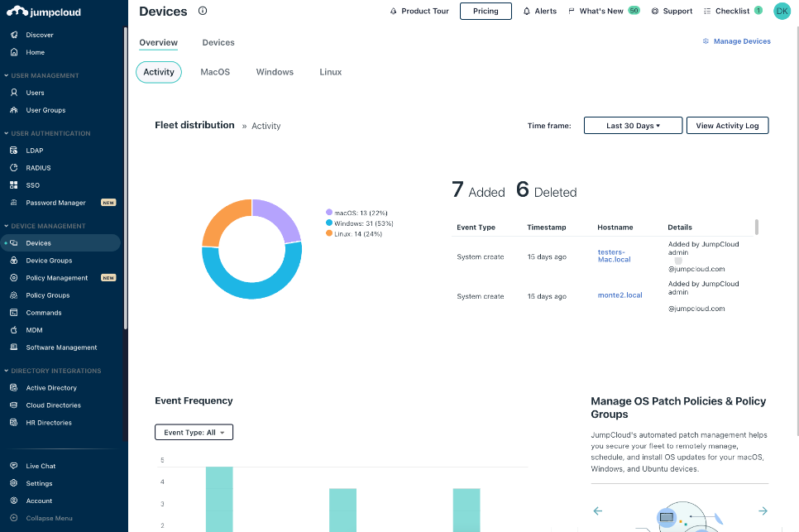
Task: Open the Last 30 Days time frame dropdown
Action: pyautogui.click(x=633, y=125)
